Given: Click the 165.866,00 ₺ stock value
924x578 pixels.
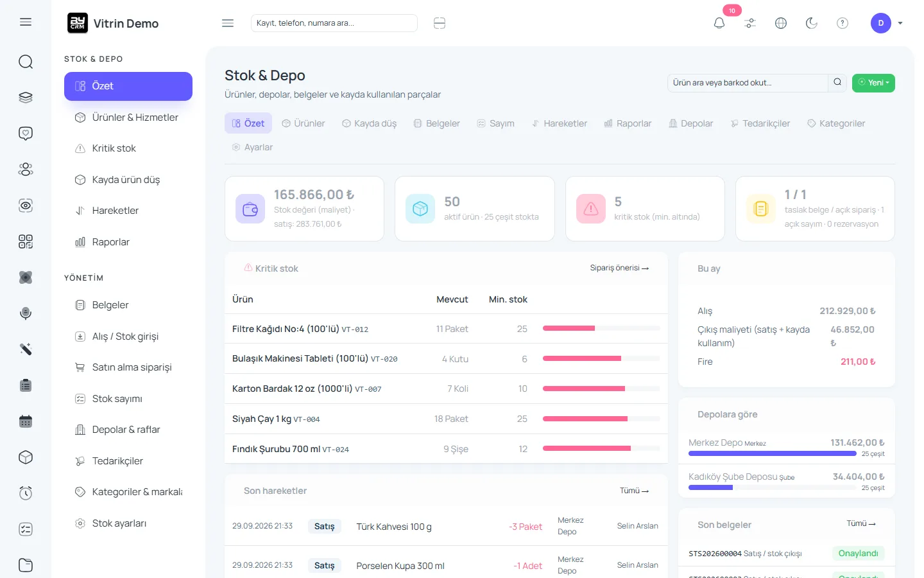Looking at the screenshot, I should coord(314,195).
